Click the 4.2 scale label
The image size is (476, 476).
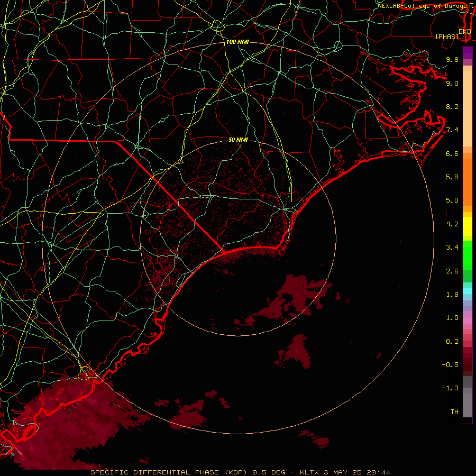[452, 224]
